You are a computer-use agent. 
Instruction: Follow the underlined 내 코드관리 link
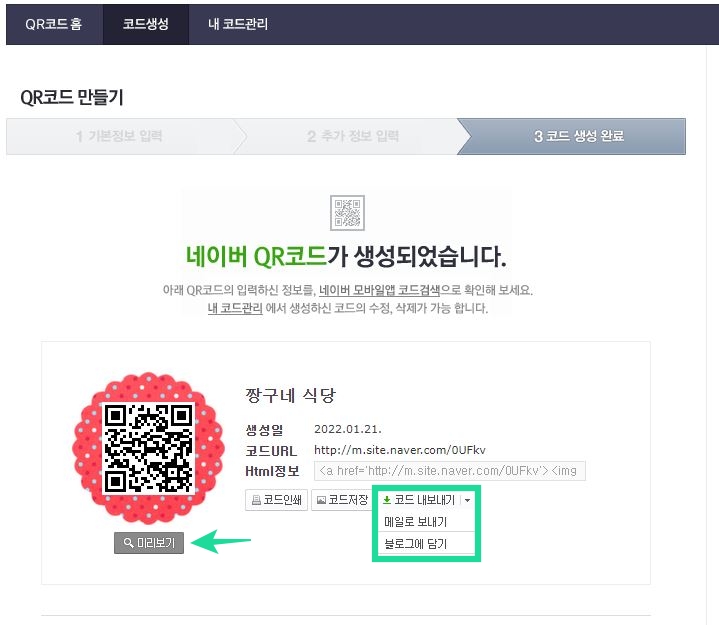(x=235, y=308)
